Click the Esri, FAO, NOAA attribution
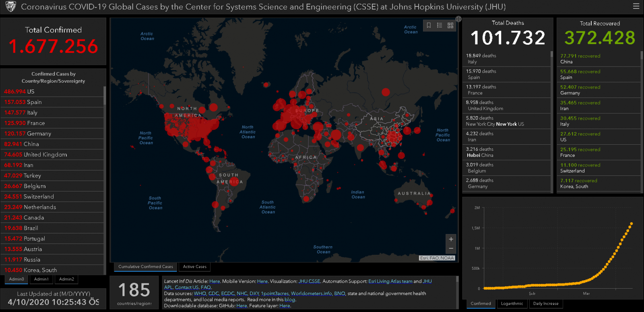The width and height of the screenshot is (644, 312). [437, 258]
